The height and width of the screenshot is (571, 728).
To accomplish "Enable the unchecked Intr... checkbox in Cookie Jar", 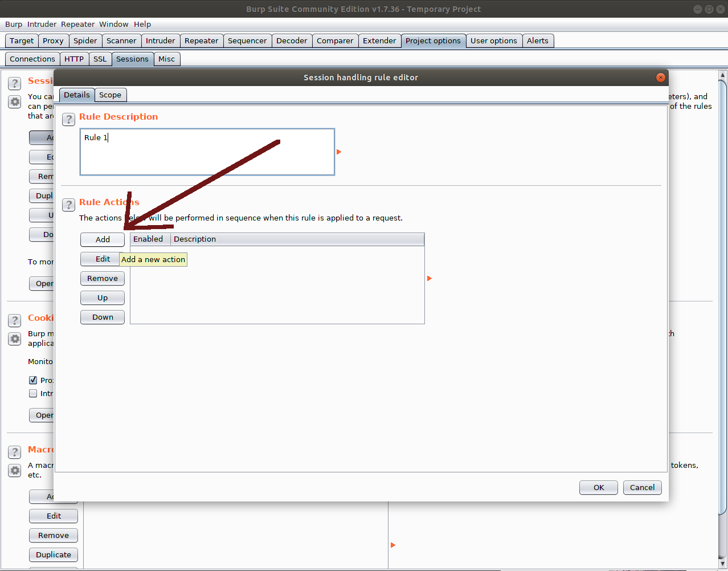I will click(x=33, y=393).
